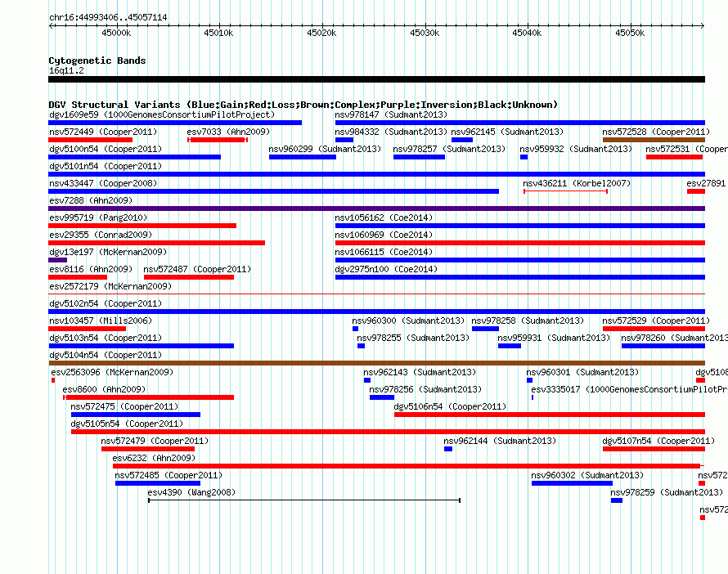Screen dimensions: 728x574
Task: Open nsv984332 (Sudmant2013) variant label
Action: 391,132
